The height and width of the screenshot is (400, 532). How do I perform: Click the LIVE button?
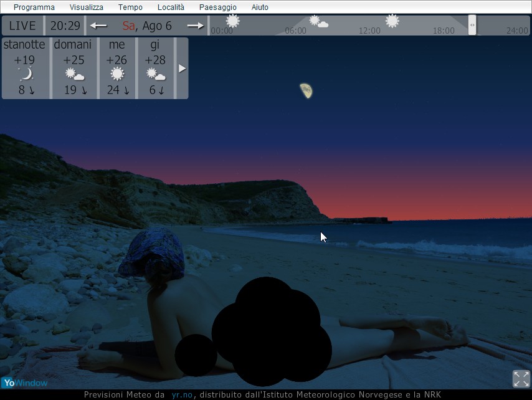22,26
